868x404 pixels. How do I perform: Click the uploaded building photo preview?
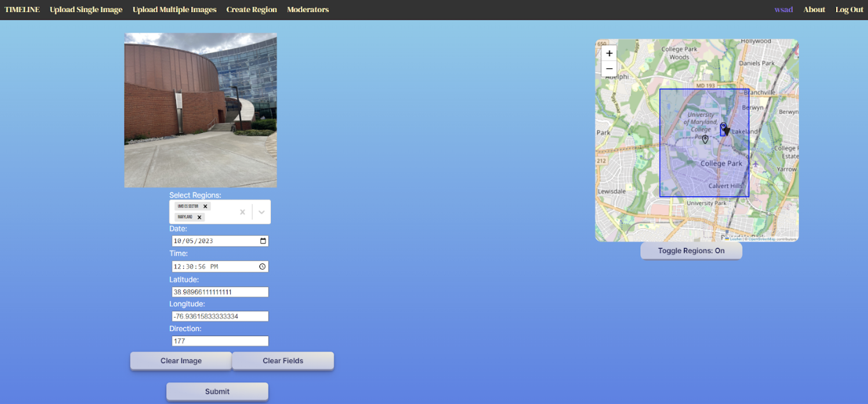click(x=201, y=110)
